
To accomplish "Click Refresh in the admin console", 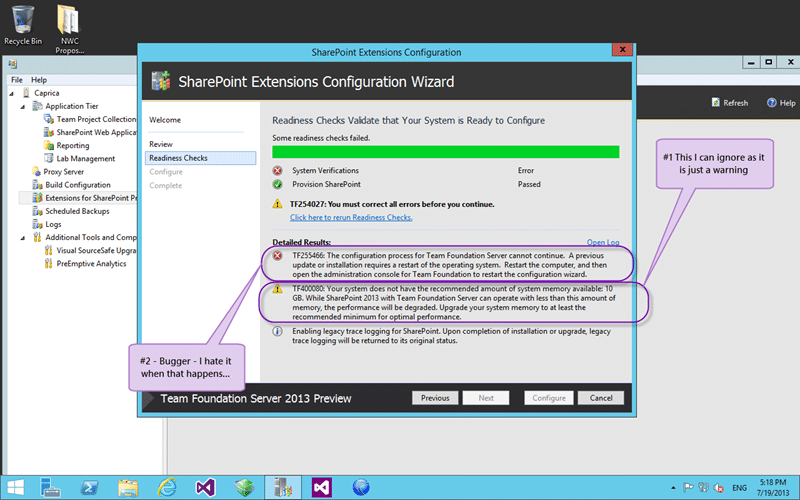I will (730, 103).
